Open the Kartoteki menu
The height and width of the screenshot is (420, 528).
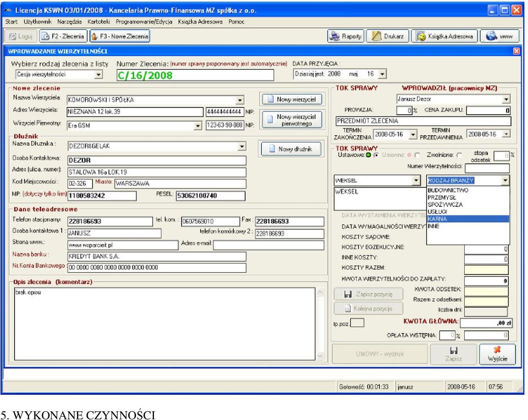[x=98, y=21]
